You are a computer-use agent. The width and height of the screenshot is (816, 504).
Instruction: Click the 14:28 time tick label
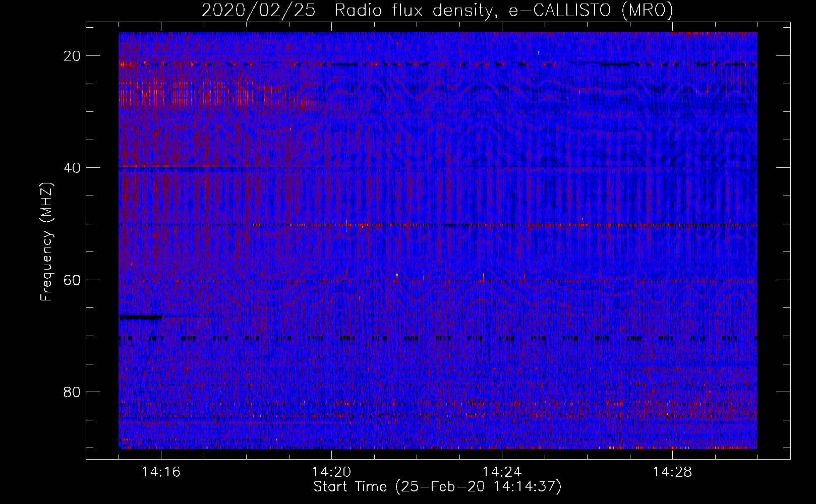[x=672, y=472]
